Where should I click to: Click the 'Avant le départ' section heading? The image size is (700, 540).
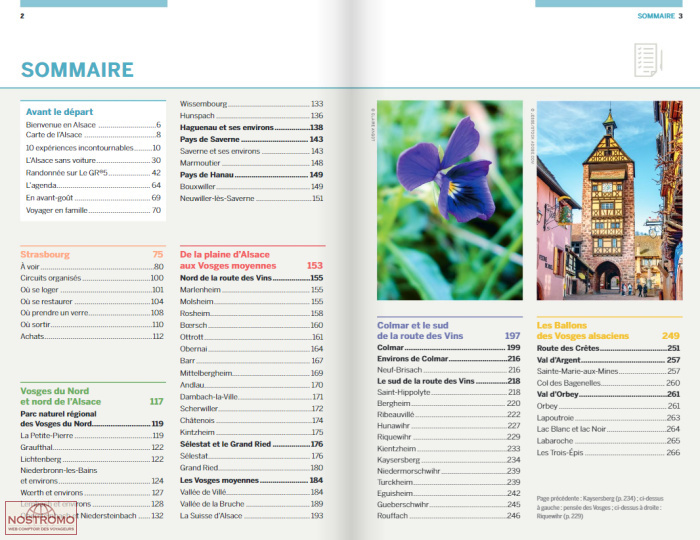(x=59, y=112)
